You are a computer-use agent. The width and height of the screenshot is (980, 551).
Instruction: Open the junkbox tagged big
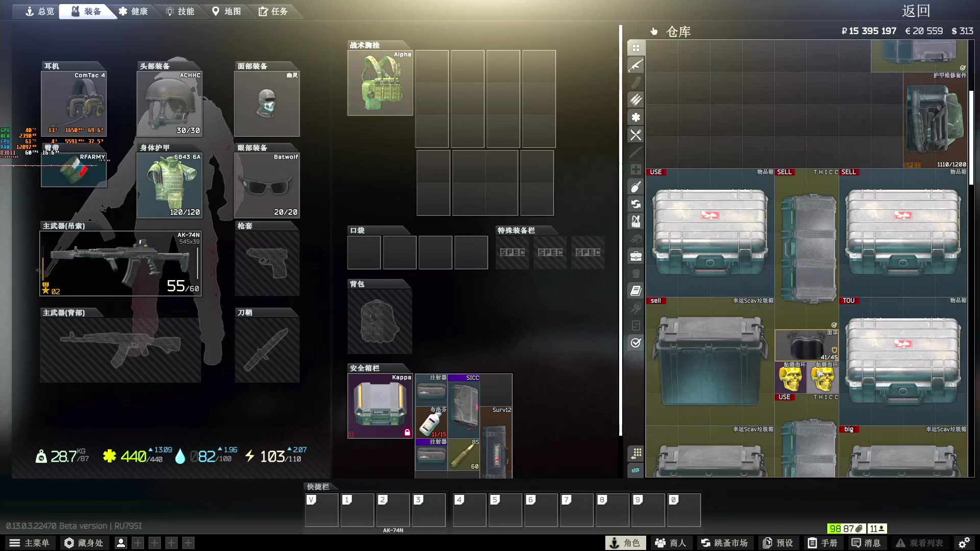tap(903, 452)
